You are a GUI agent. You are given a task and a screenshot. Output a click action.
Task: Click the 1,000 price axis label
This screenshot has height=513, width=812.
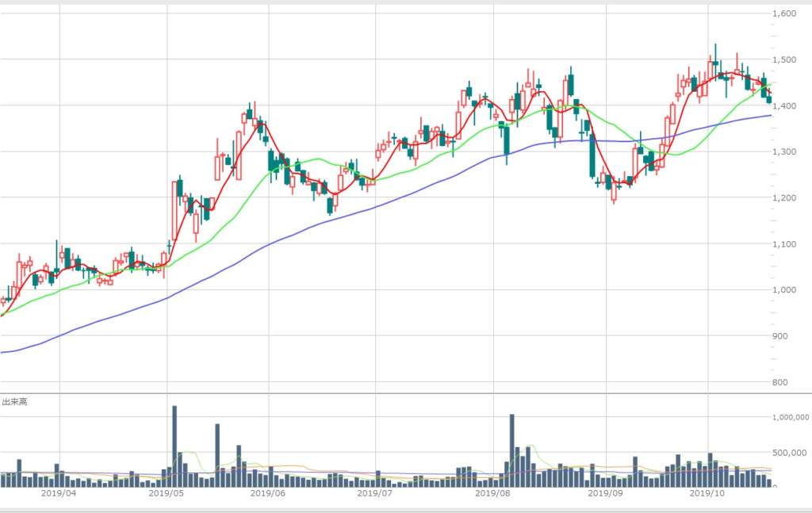point(784,290)
